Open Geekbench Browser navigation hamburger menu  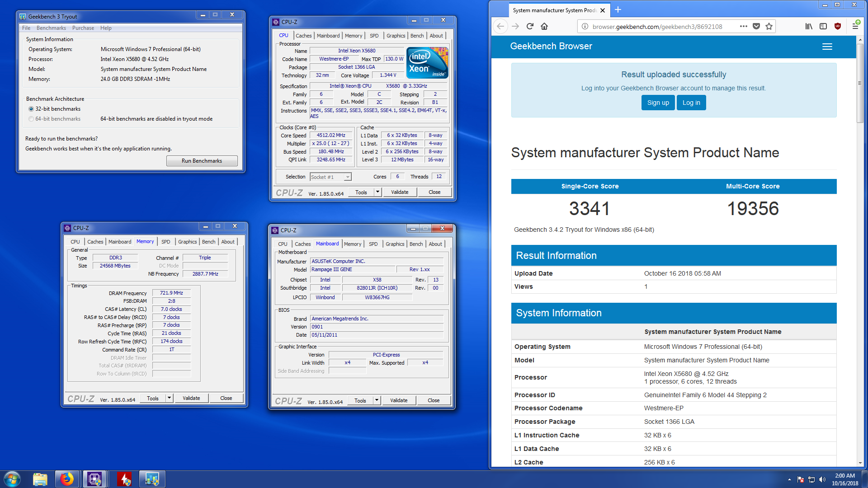coord(827,47)
